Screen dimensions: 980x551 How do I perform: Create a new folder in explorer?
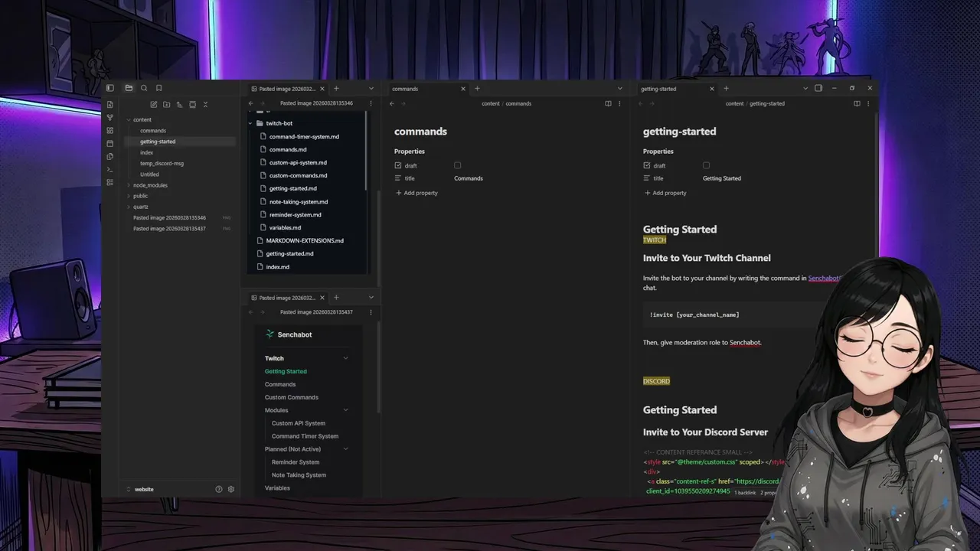coord(167,104)
